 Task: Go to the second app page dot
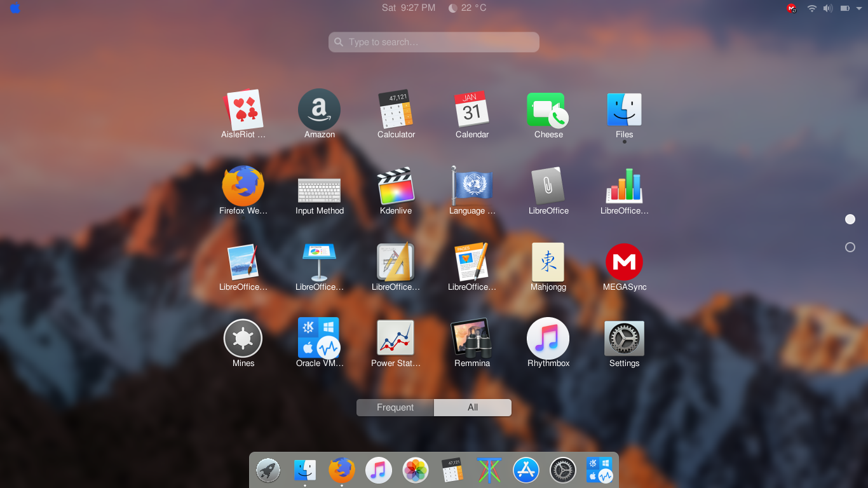pos(850,247)
